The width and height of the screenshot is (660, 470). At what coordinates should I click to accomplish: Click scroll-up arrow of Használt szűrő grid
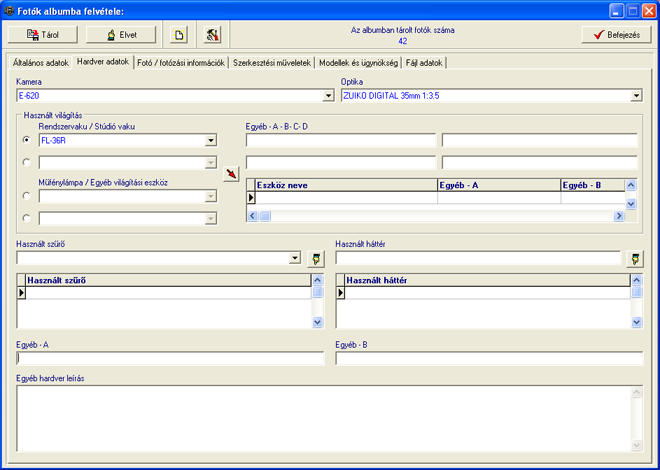(318, 280)
